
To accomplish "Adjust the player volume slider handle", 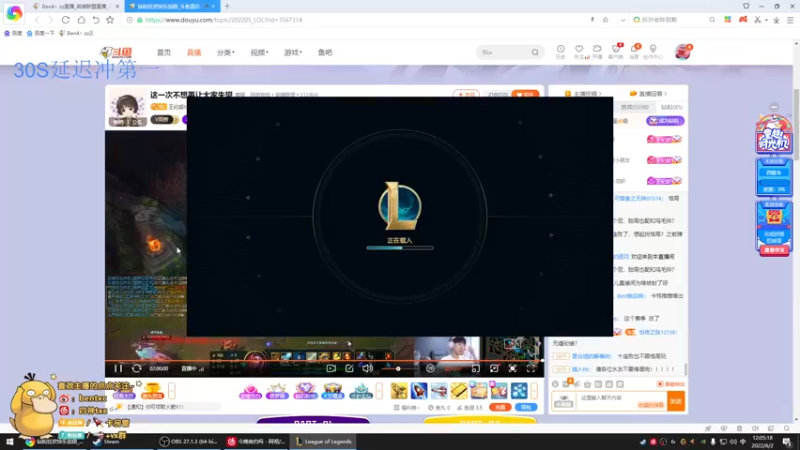I will point(398,368).
